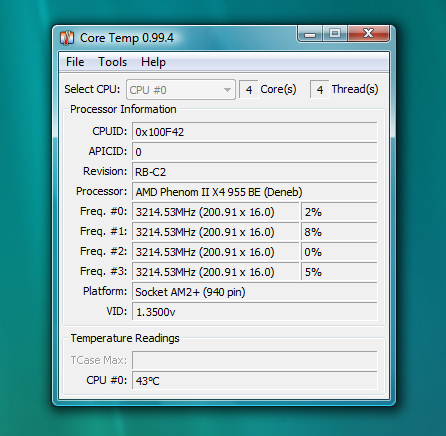The height and width of the screenshot is (436, 446).
Task: Click the APICID value field
Action: 255,152
